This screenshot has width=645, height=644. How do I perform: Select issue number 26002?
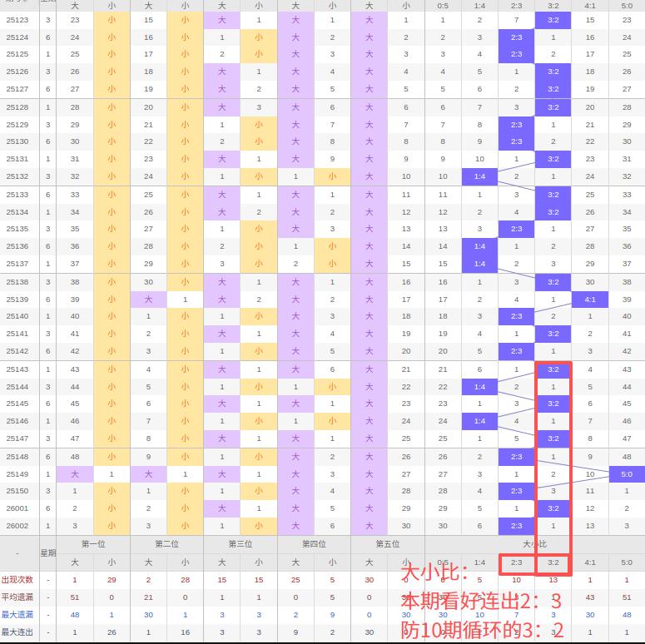17,526
